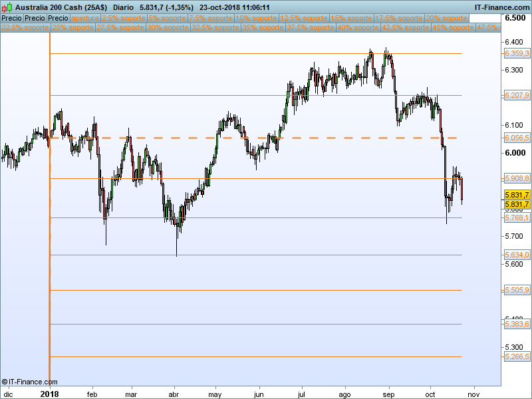Click the 'Diario' timeframe text
The width and height of the screenshot is (532, 399).
tap(123, 7)
